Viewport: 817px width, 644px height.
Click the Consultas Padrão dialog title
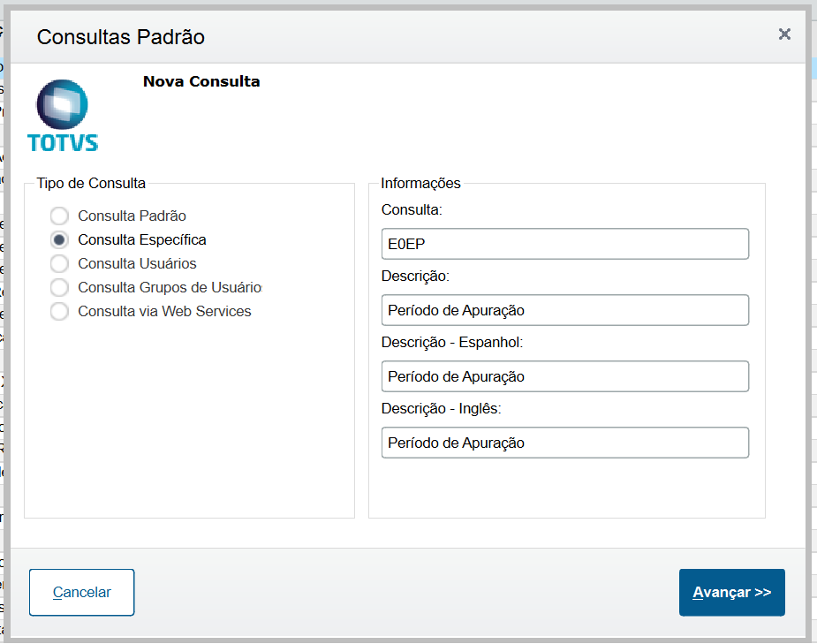tap(121, 37)
